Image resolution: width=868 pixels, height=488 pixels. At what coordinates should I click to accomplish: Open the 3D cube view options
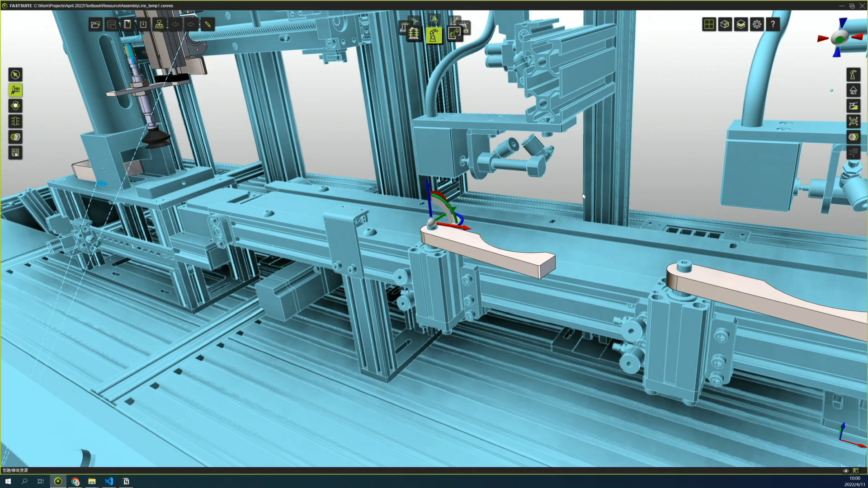[725, 24]
